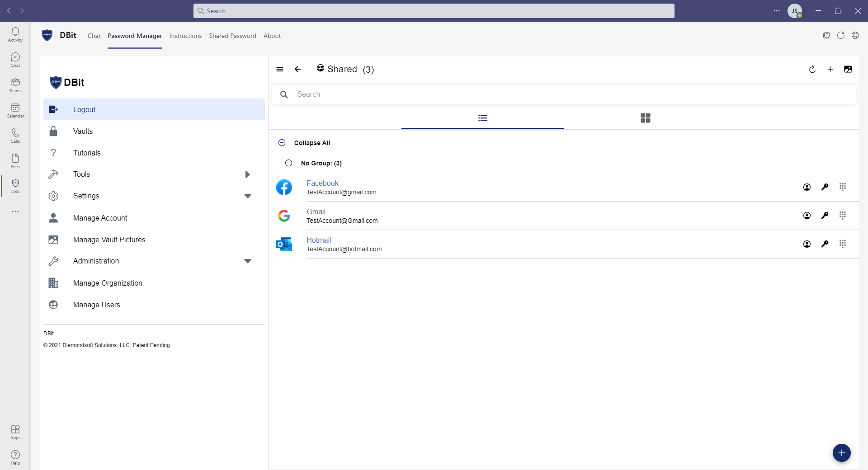Open the Gmail entry link
The image size is (868, 470).
click(316, 211)
